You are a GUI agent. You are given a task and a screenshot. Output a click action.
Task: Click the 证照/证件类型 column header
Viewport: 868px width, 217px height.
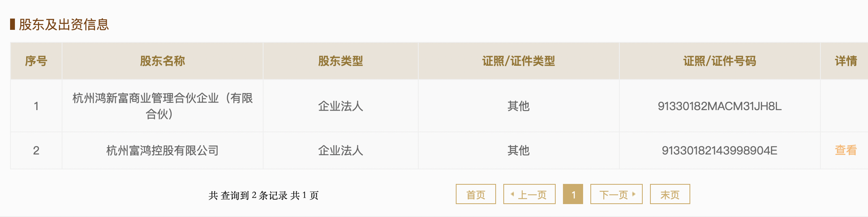click(519, 61)
